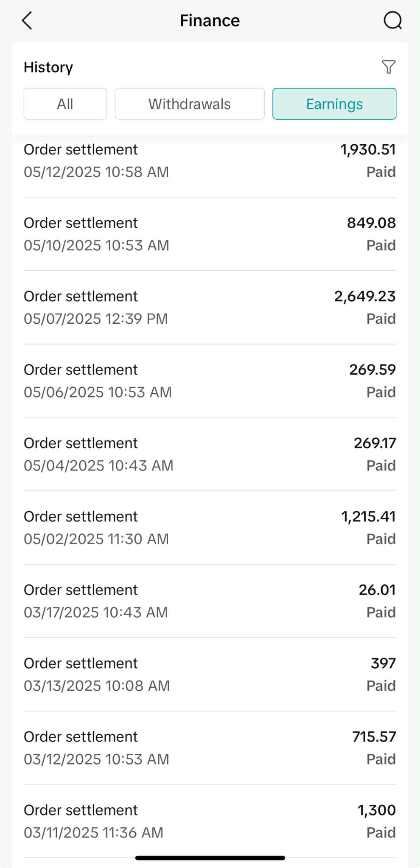
Task: Open the History filter funnel icon
Action: 389,67
